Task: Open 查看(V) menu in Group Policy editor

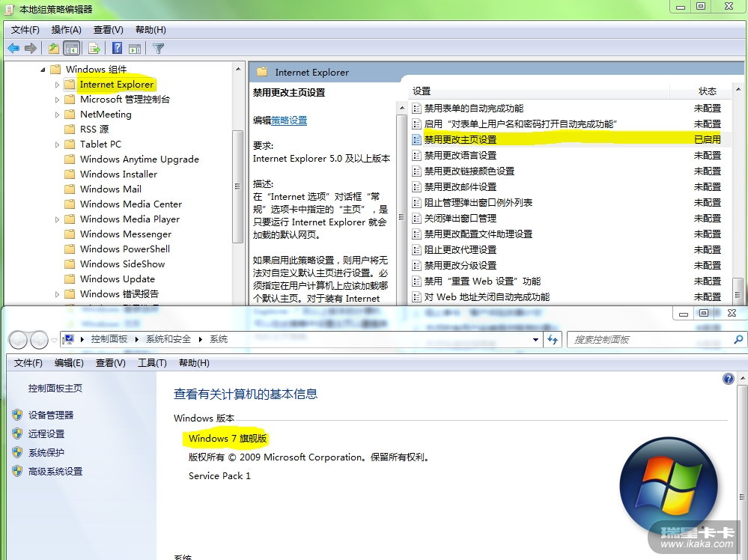Action: coord(109,30)
